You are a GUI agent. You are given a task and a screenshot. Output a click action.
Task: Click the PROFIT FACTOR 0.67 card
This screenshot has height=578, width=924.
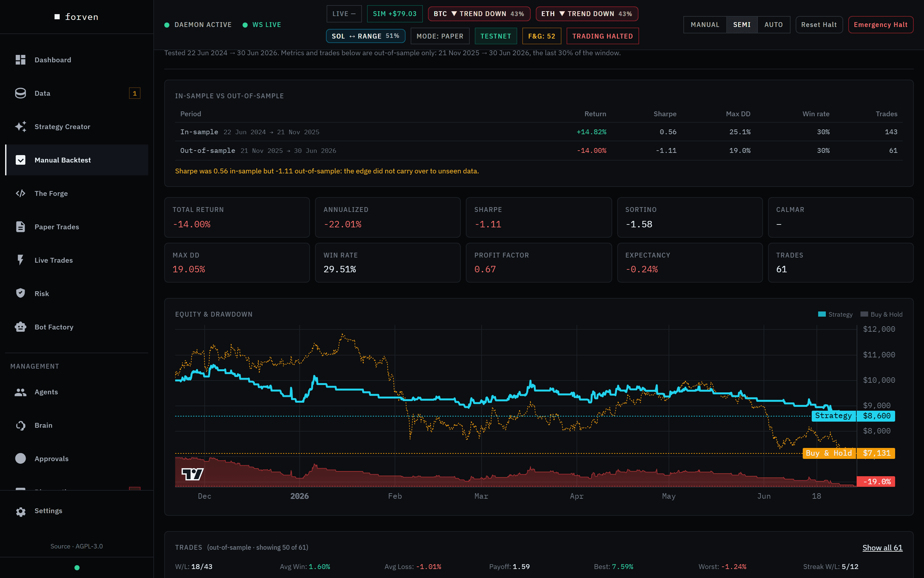pos(539,263)
